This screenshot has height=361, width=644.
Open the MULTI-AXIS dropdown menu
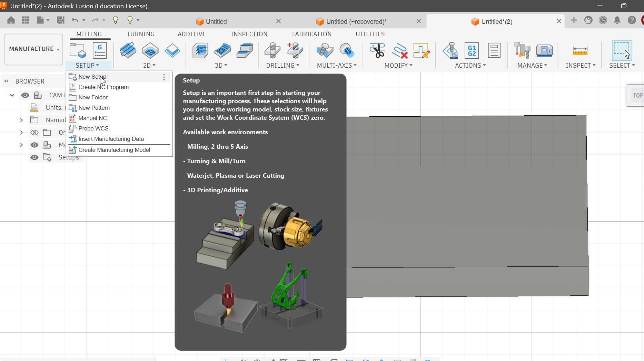coord(337,66)
